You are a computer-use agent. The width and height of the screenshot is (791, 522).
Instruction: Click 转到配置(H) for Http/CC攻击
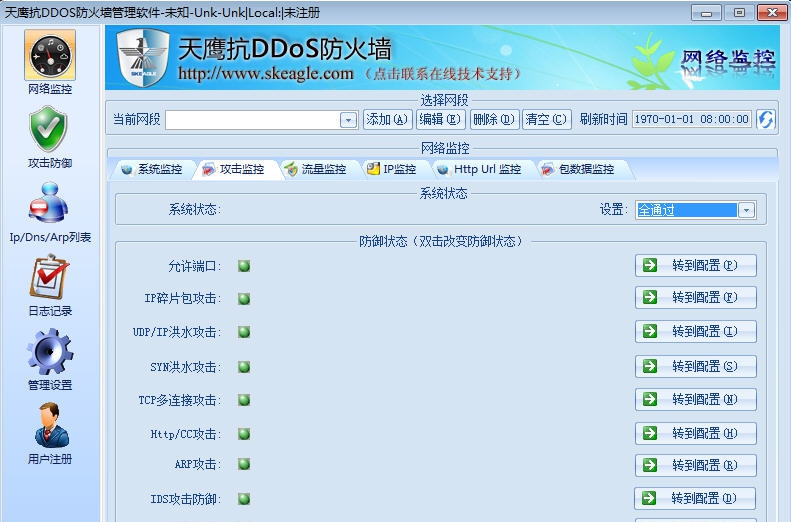pos(696,433)
